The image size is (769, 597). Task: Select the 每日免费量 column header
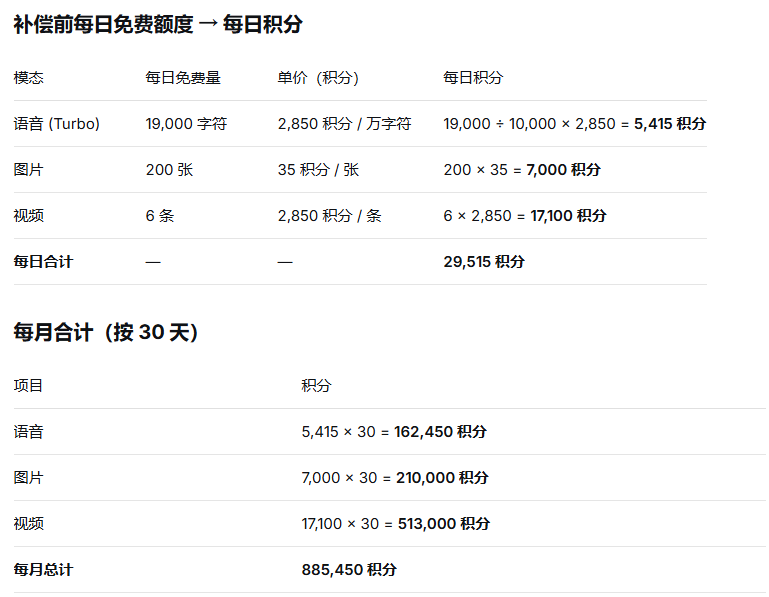tap(183, 78)
